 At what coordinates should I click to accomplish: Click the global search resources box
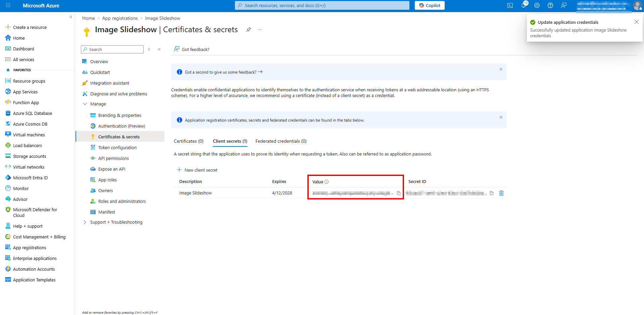[322, 5]
